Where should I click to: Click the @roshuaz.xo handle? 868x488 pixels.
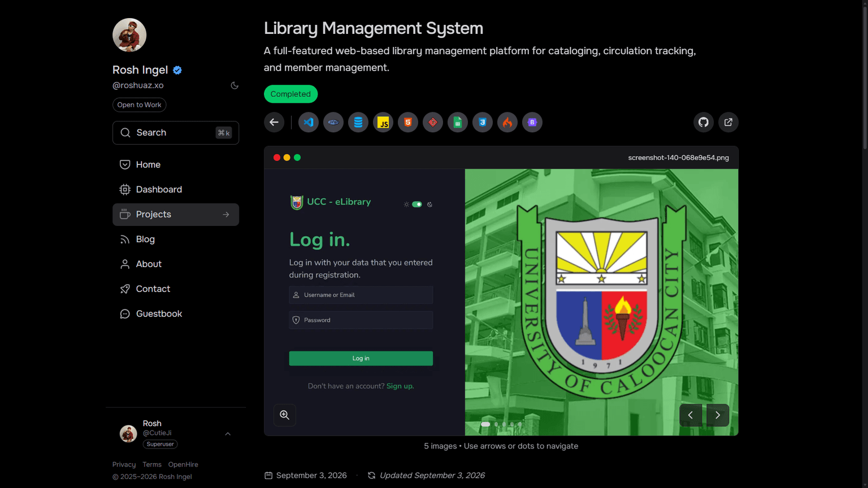[x=138, y=85]
